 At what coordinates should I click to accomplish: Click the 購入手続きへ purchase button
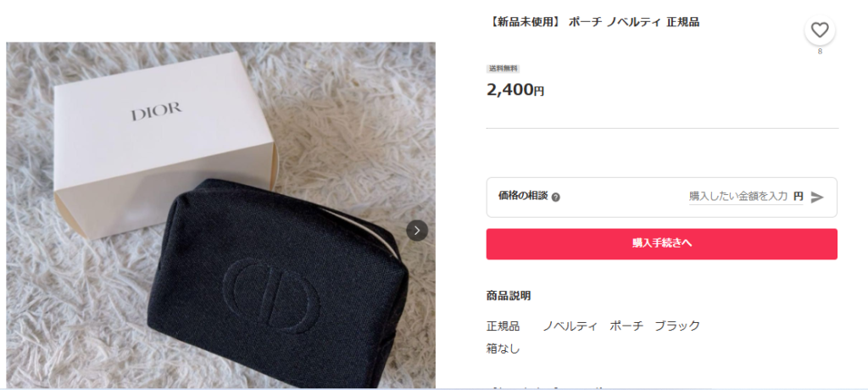(661, 244)
